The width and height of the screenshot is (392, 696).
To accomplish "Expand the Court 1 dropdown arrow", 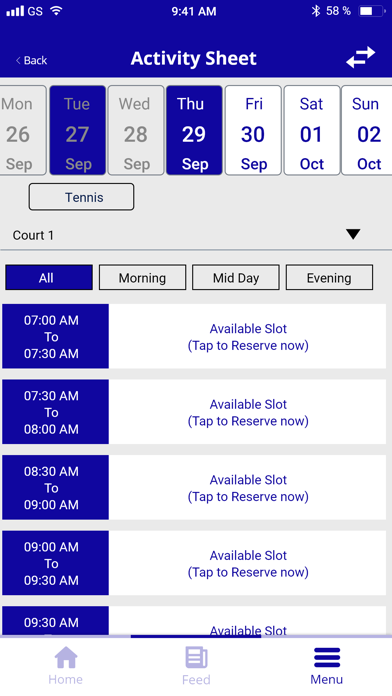I will [x=353, y=234].
